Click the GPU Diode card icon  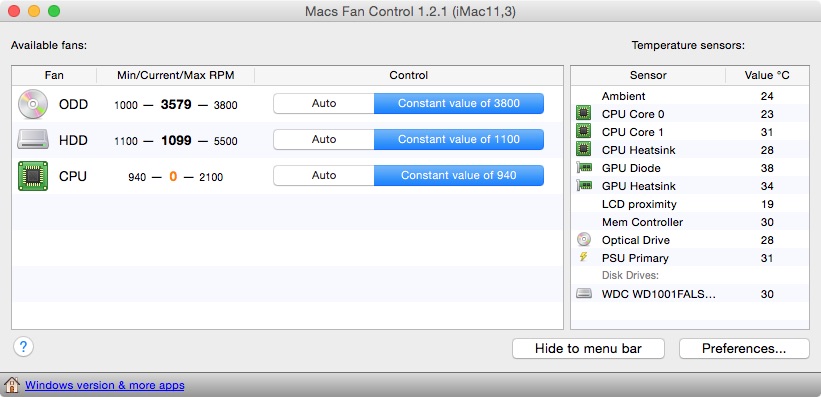coord(583,168)
